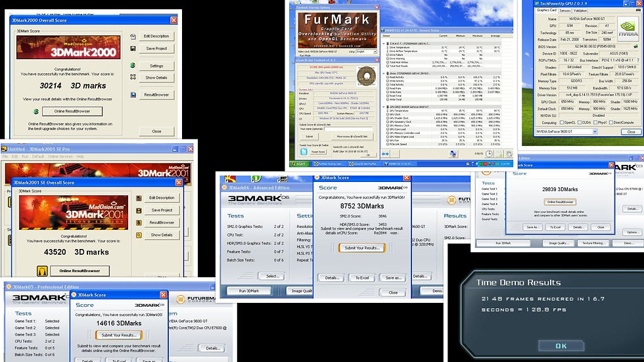Select FurMark Startup Options taskbar item
Screen dimensions: 644x362
[x=329, y=164]
